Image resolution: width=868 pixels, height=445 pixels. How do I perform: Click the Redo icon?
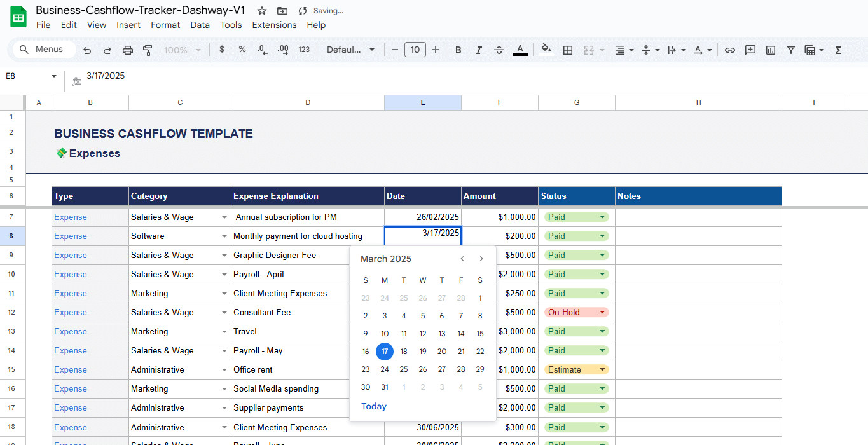107,50
